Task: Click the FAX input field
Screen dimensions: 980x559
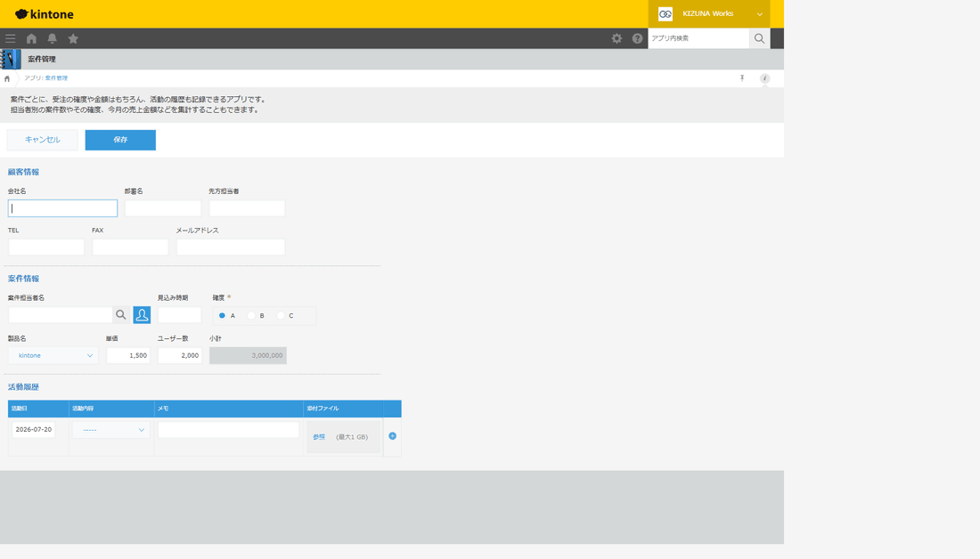Action: 130,247
